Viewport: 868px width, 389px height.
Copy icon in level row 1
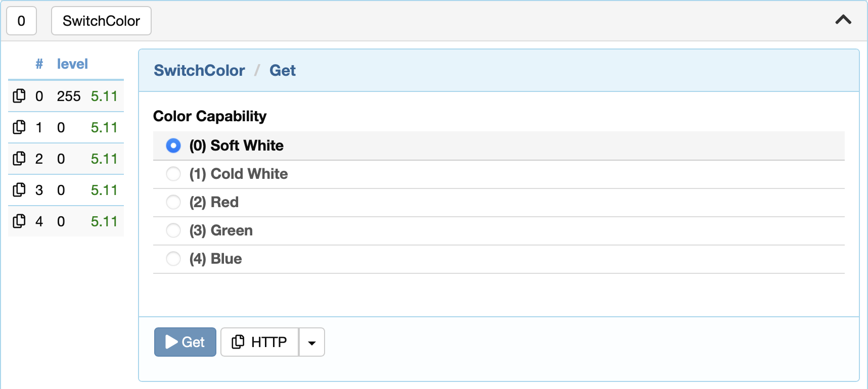pos(19,127)
